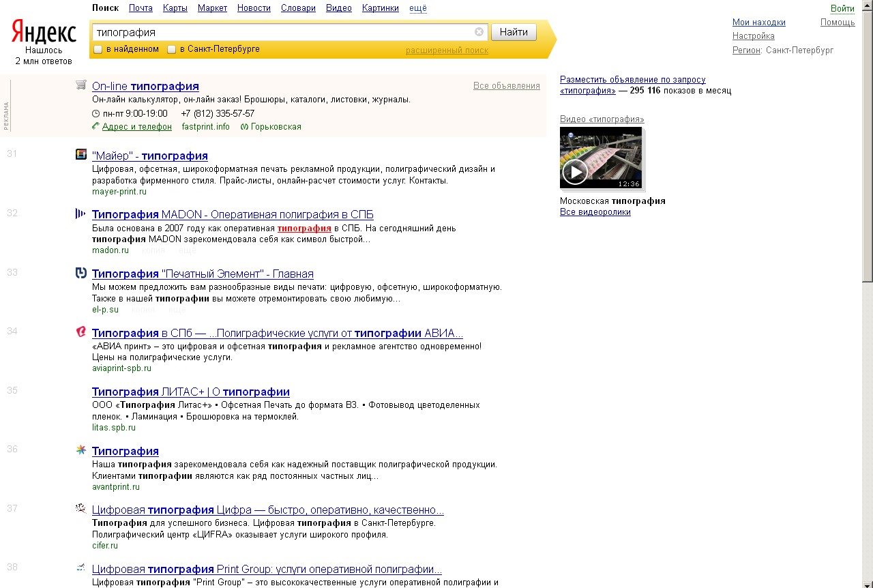
Task: Click the phone number +7 (812) 335-57-57
Action: (x=218, y=113)
